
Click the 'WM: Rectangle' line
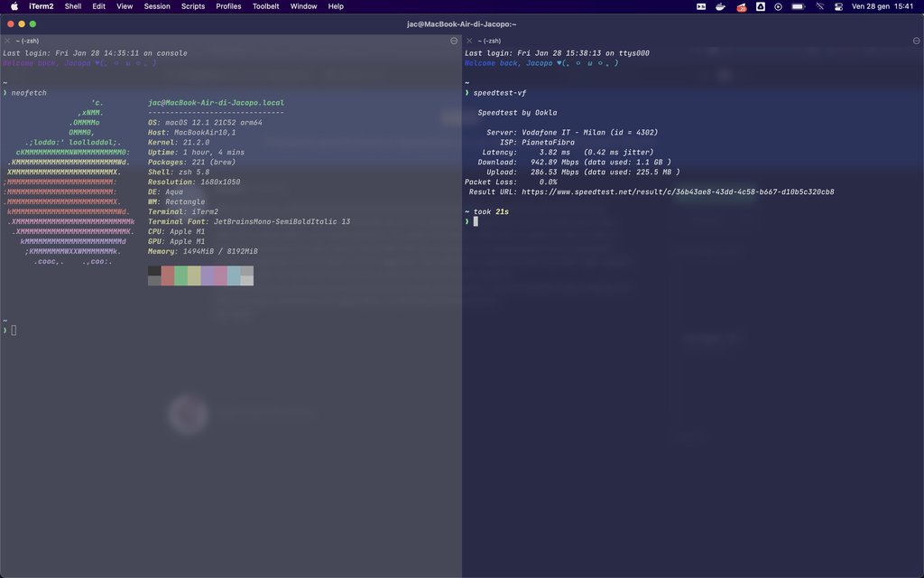[176, 201]
